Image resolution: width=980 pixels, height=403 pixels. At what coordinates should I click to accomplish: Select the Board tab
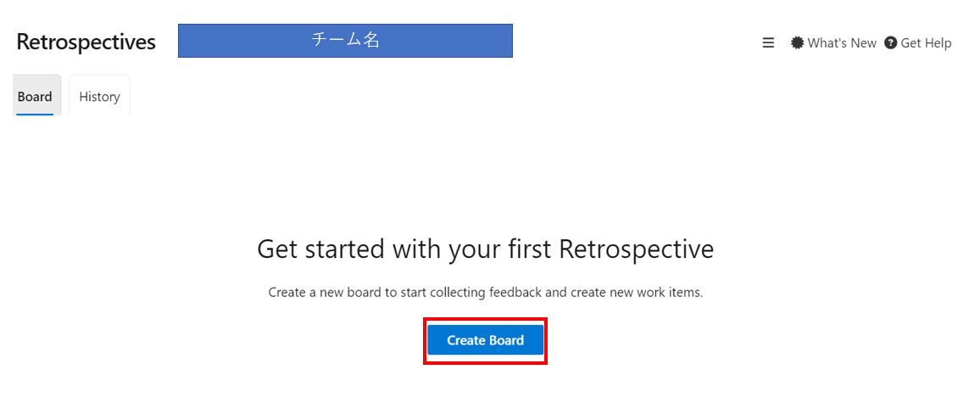click(35, 97)
